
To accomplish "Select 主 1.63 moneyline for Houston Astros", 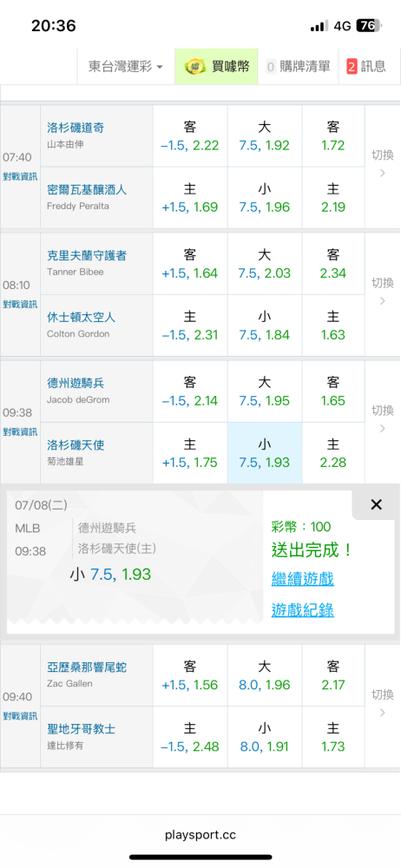I will [333, 325].
